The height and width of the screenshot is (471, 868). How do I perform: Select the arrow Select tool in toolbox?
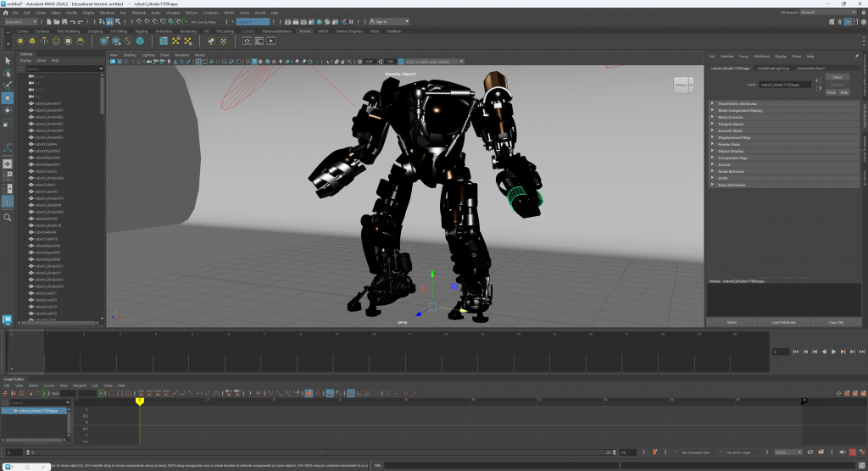[x=8, y=60]
